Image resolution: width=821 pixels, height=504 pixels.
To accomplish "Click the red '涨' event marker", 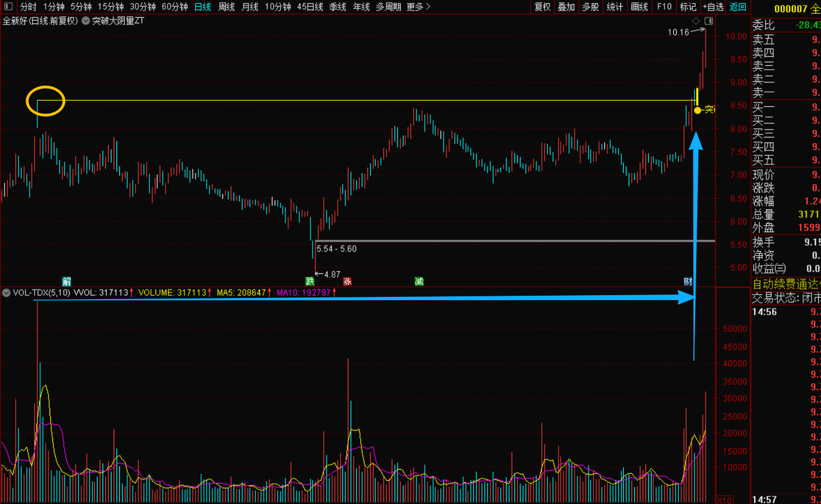I will 347,281.
